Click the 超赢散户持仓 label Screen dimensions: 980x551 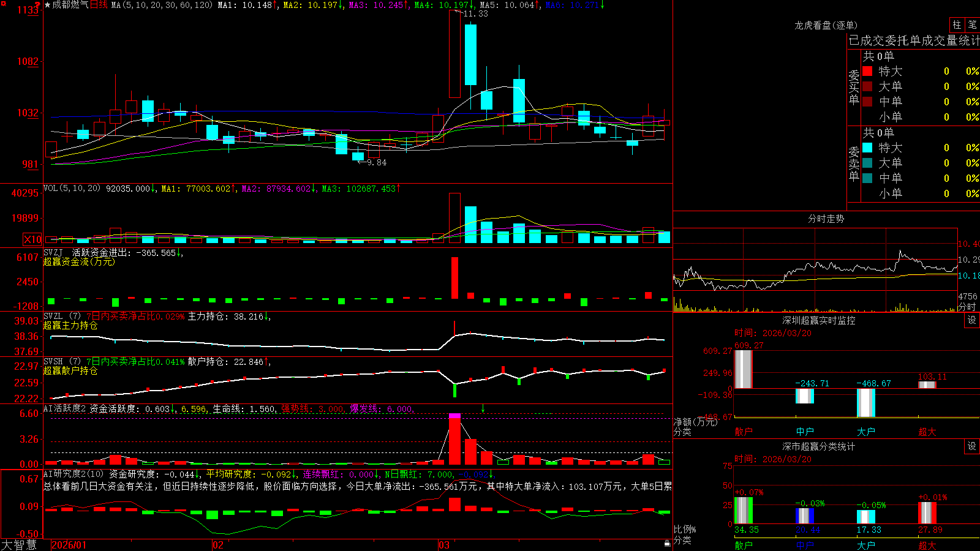(x=70, y=370)
